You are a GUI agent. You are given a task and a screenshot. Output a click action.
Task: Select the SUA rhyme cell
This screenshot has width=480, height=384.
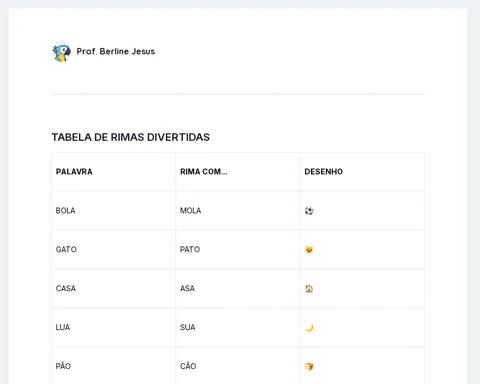(238, 328)
